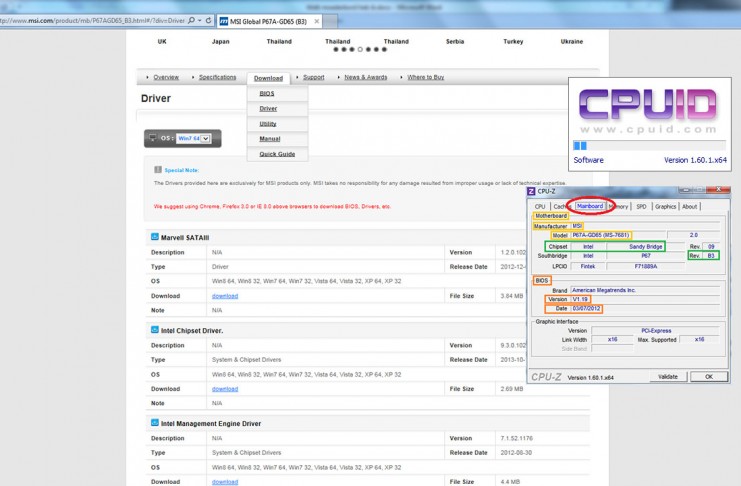Open the Overview page link
This screenshot has width=741, height=486.
click(x=166, y=77)
